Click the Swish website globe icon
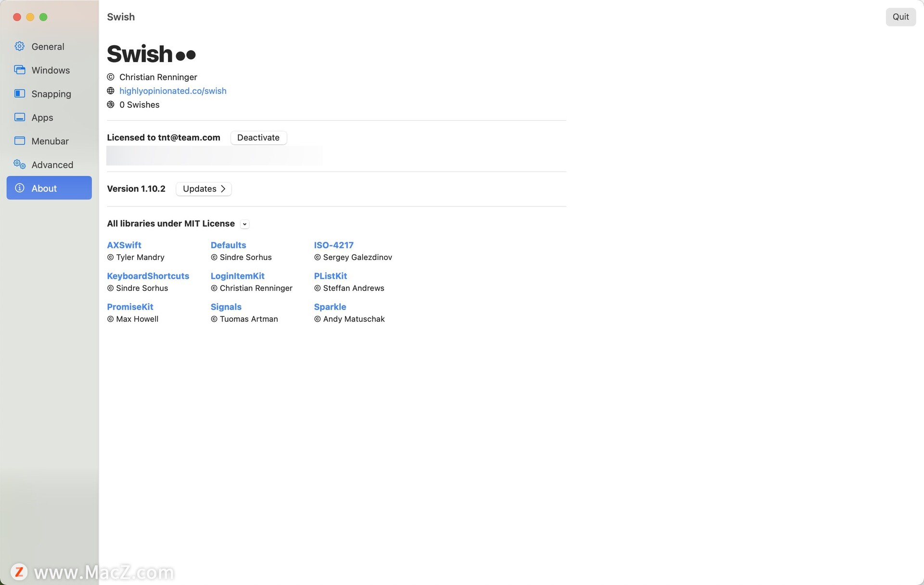This screenshot has height=585, width=924. [110, 91]
